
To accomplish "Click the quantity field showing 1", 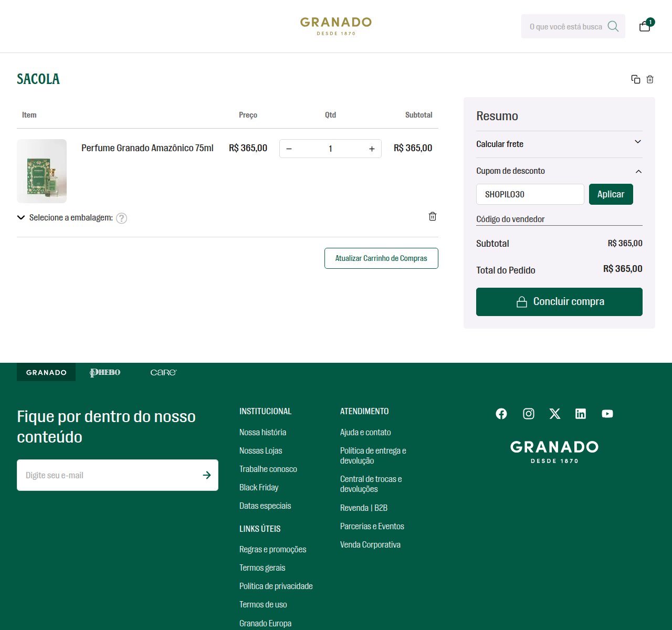I will tap(330, 149).
